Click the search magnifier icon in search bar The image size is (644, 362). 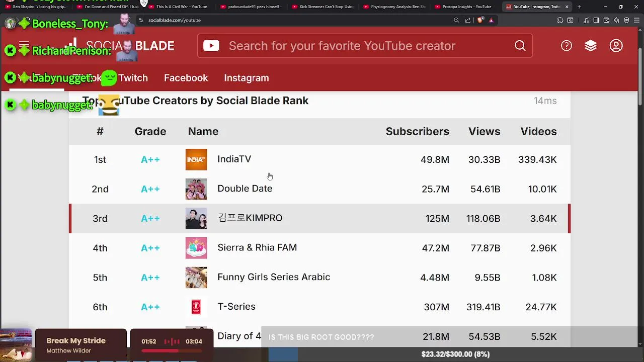tap(520, 46)
